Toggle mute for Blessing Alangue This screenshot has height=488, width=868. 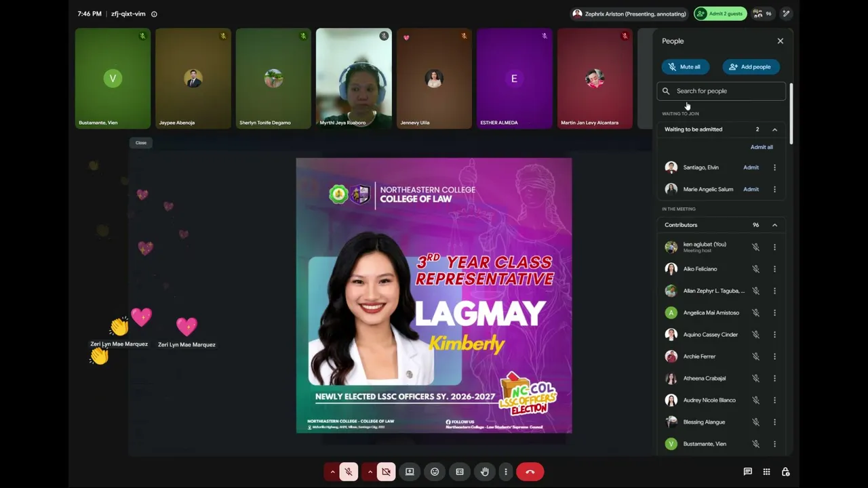pyautogui.click(x=755, y=422)
